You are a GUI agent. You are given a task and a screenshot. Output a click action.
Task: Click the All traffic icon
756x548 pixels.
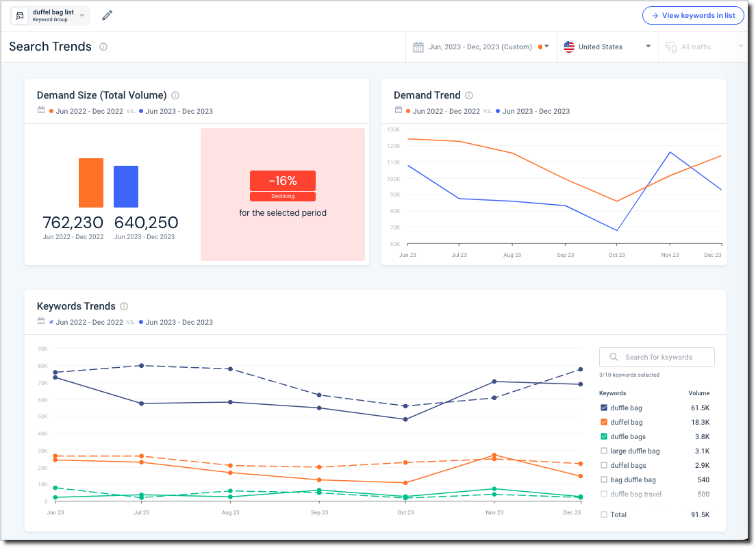670,47
